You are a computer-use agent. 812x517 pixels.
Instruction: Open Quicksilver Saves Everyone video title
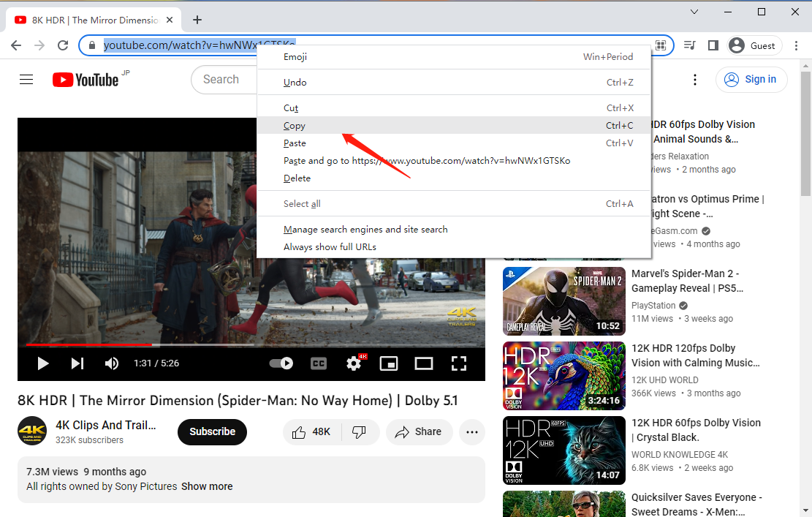pyautogui.click(x=697, y=504)
